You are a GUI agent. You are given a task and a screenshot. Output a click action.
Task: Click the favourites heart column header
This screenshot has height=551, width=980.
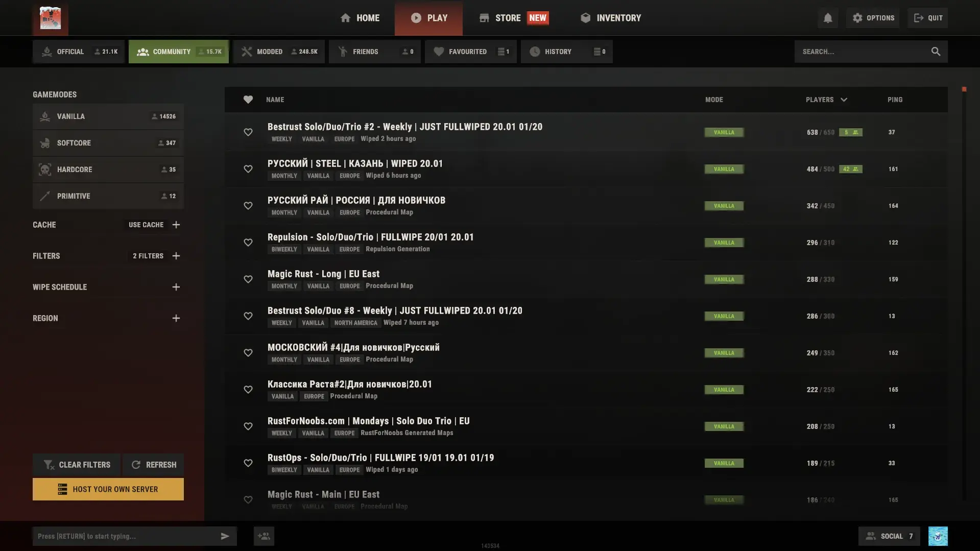tap(248, 100)
